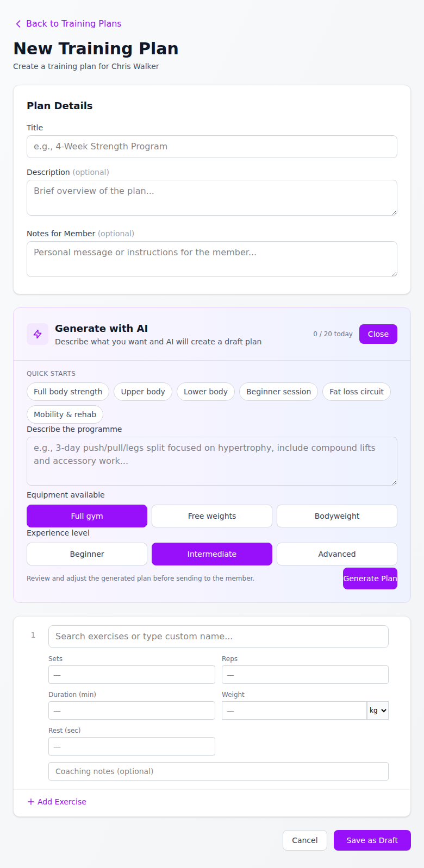Click the Generate Plan button
This screenshot has width=424, height=868.
370,578
